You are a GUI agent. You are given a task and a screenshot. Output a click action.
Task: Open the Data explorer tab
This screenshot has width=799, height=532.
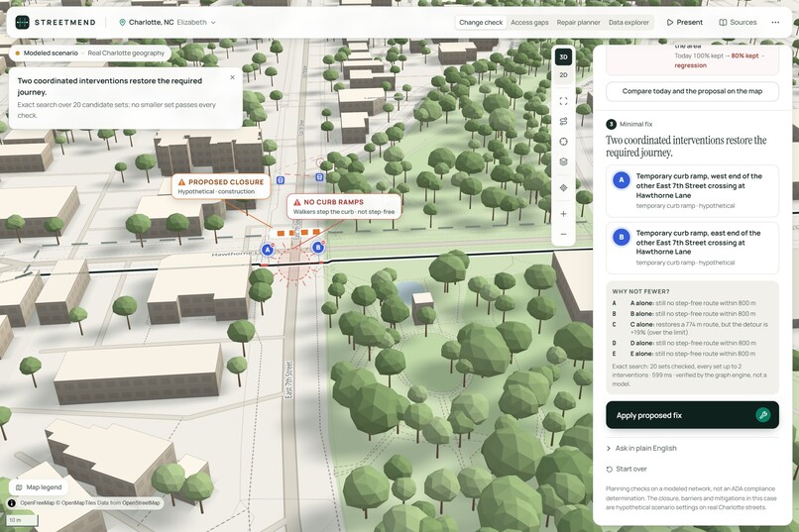click(x=628, y=23)
